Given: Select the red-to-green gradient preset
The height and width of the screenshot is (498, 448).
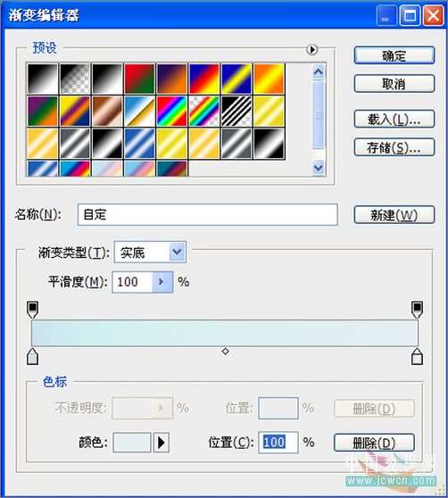Looking at the screenshot, I should click(139, 79).
